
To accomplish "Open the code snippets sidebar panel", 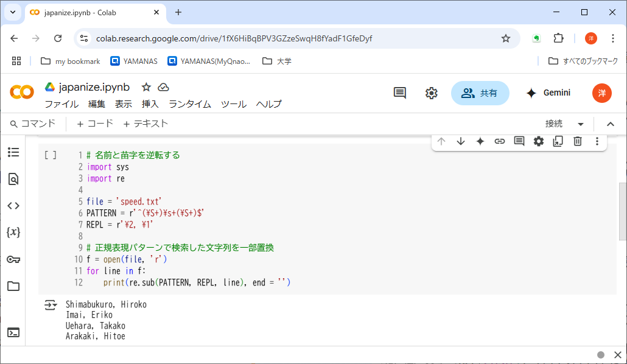I will pos(13,206).
